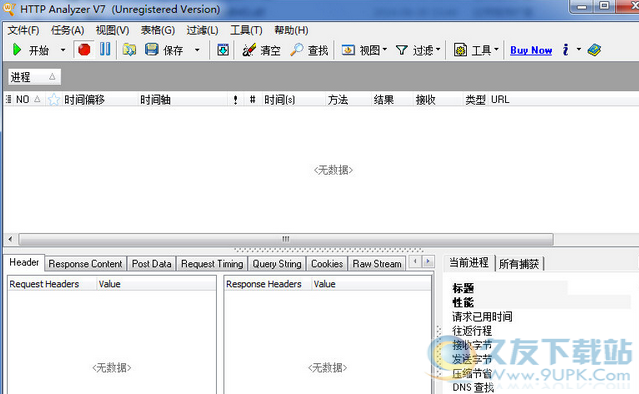Click the auto-scroll down arrow icon
Screen dimensions: 639x394
[x=223, y=50]
